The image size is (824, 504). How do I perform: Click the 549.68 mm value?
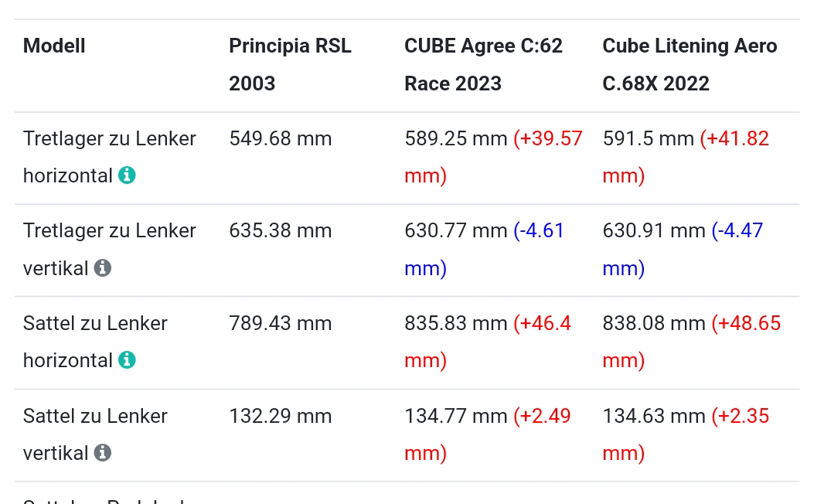pos(280,139)
